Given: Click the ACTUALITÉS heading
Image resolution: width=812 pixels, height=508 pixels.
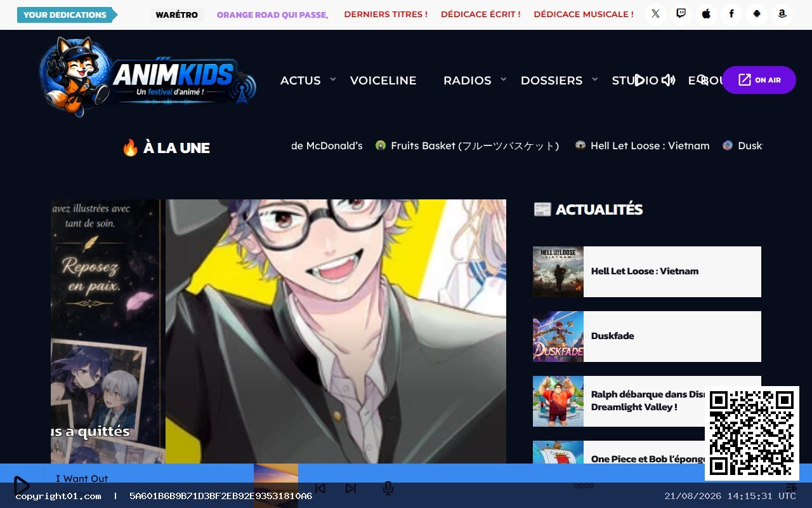Looking at the screenshot, I should 588,210.
